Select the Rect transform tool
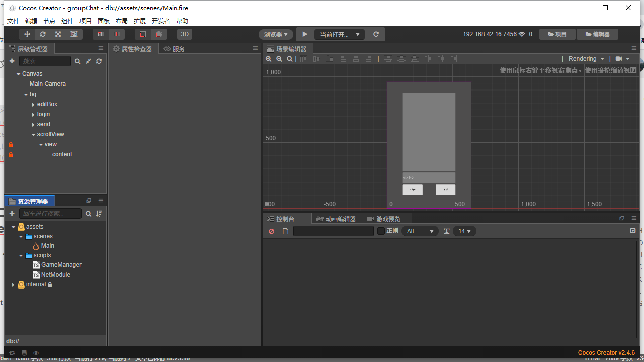644x362 pixels. pyautogui.click(x=74, y=34)
